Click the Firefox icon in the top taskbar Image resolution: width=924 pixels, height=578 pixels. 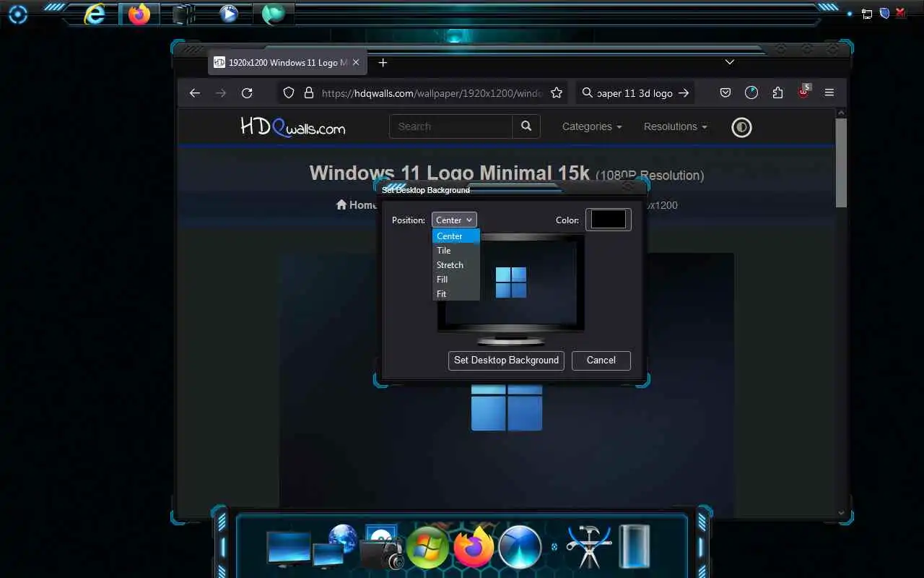[139, 14]
